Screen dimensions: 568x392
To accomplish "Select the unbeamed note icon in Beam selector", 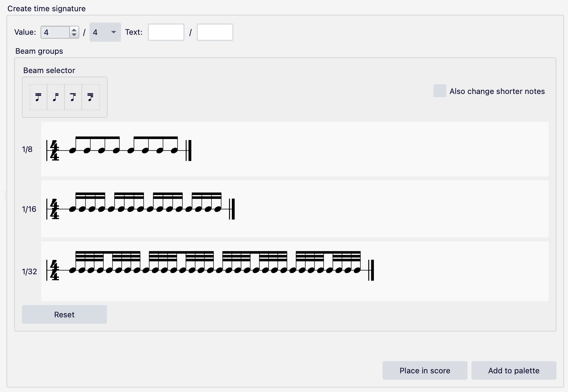I will point(55,97).
